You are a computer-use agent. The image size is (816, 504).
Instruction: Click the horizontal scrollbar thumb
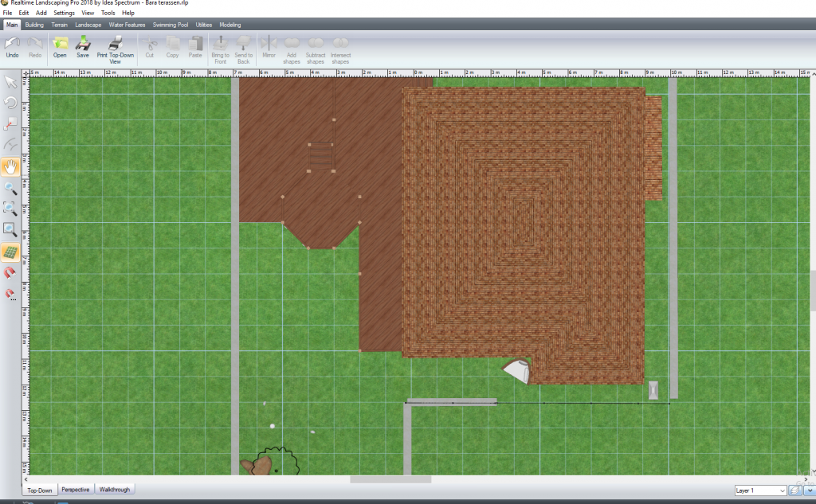(390, 479)
